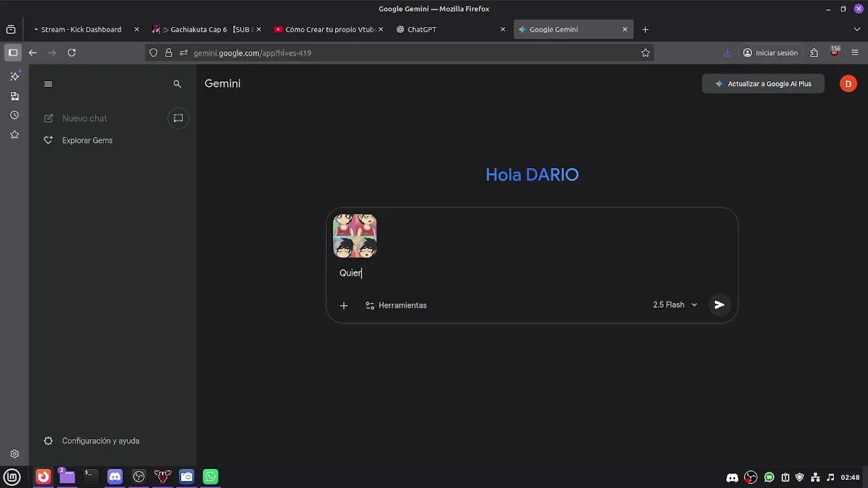Screen dimensions: 868x488
Task: Open the D account avatar
Action: point(848,84)
